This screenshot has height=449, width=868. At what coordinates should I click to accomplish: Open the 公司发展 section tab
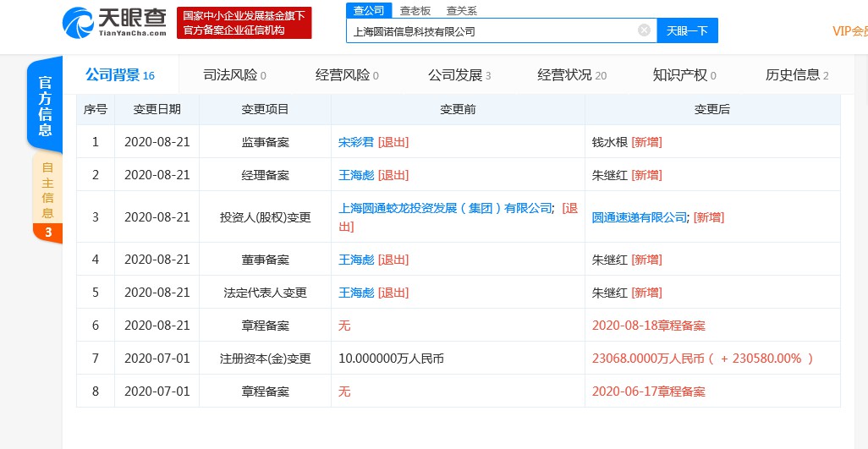click(x=459, y=75)
